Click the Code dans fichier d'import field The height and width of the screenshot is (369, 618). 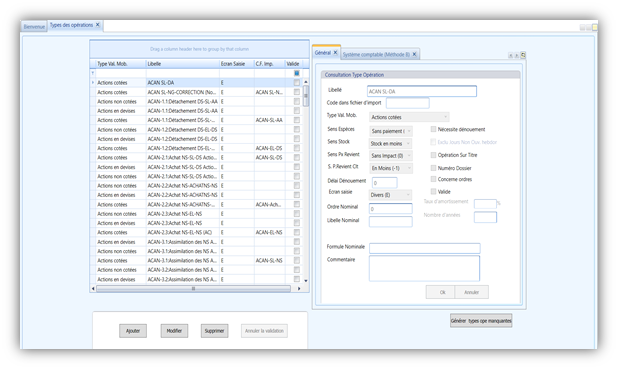408,103
